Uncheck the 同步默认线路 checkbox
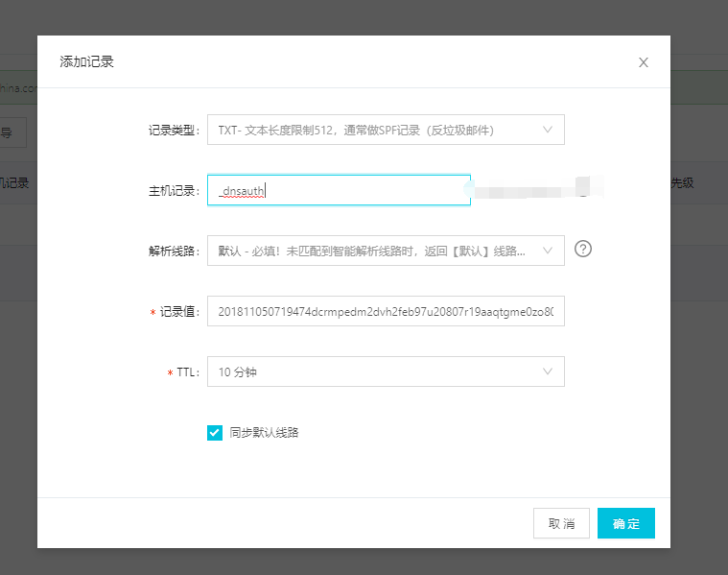The image size is (728, 575). 215,433
